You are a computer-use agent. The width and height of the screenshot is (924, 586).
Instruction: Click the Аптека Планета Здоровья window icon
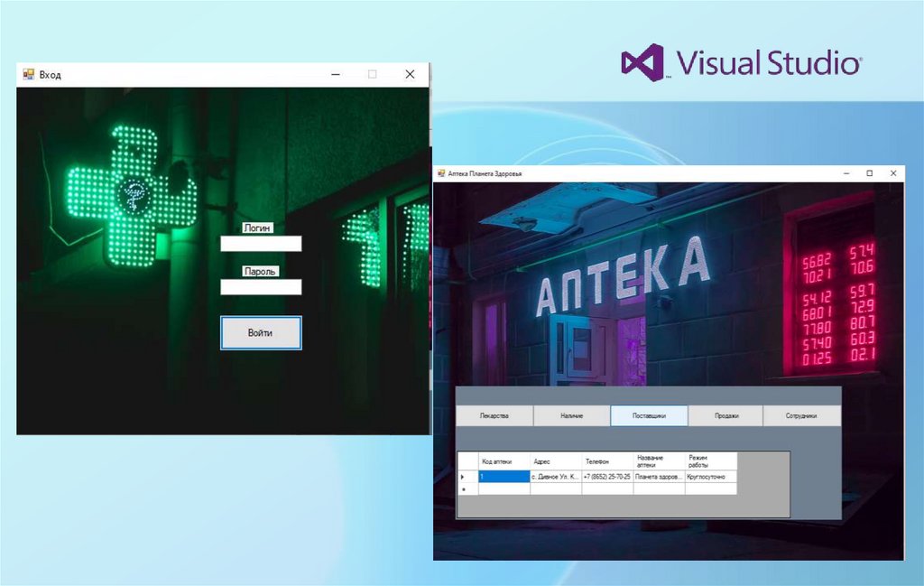click(440, 173)
